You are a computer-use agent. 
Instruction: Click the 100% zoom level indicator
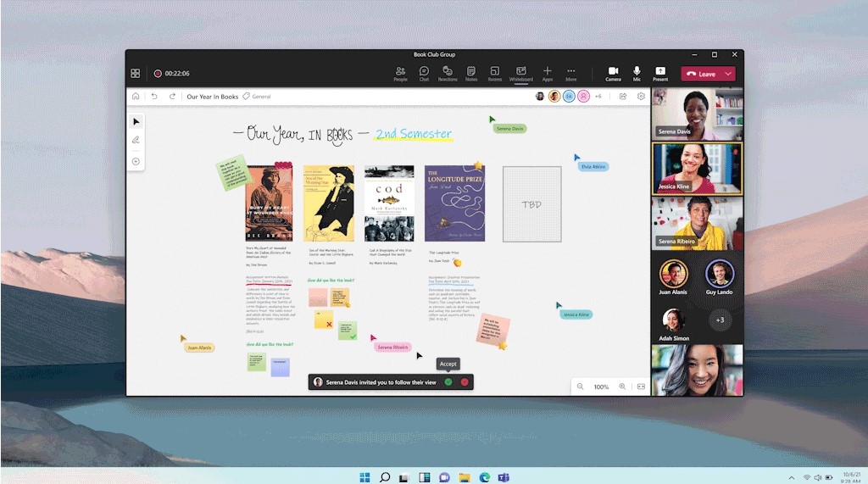point(601,387)
